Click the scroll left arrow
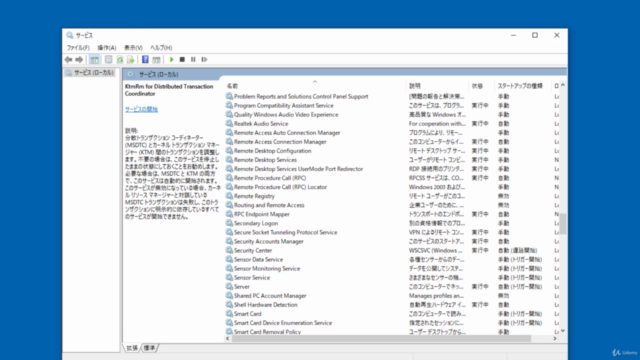 (227, 338)
